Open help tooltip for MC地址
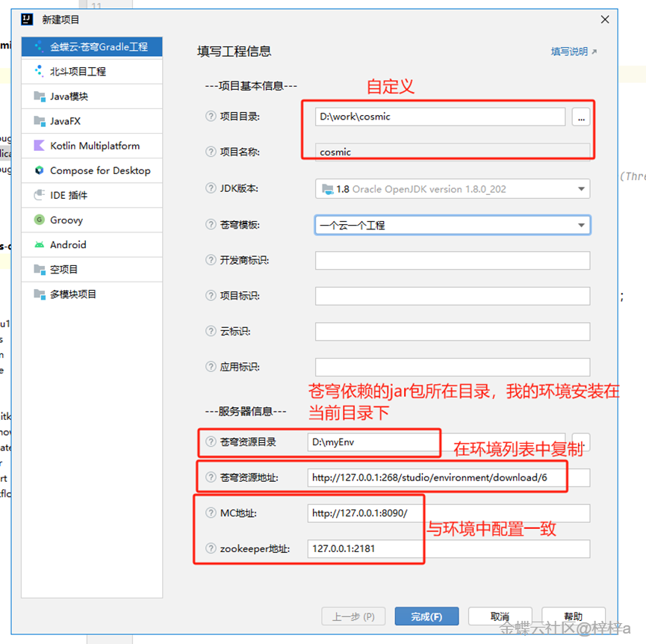The image size is (646, 644). click(211, 513)
